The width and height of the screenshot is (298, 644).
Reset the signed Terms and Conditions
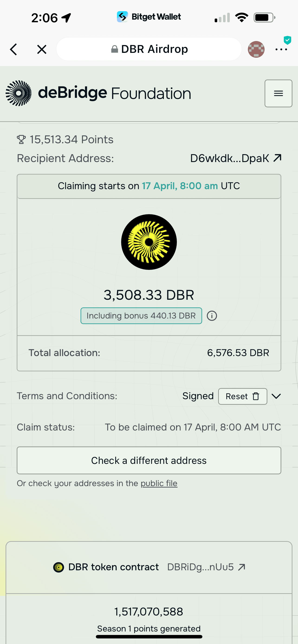243,396
